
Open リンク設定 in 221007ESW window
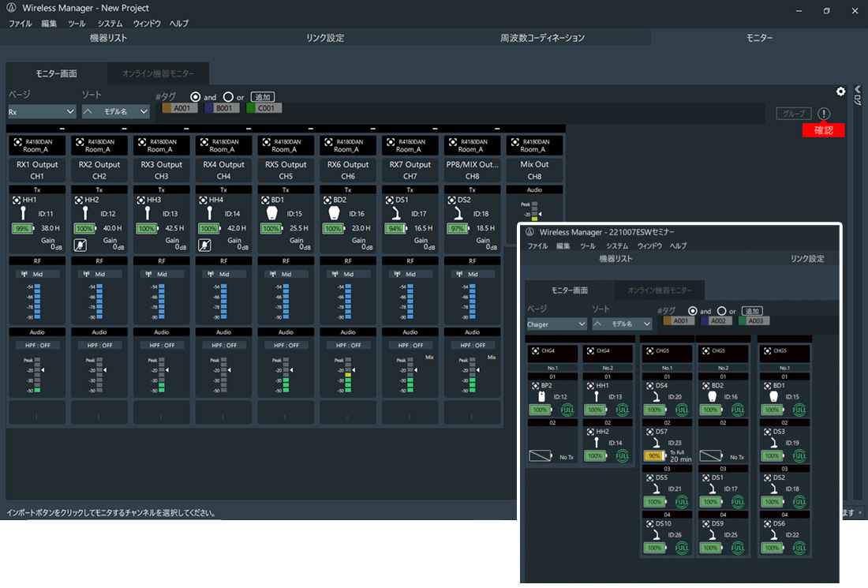(806, 259)
